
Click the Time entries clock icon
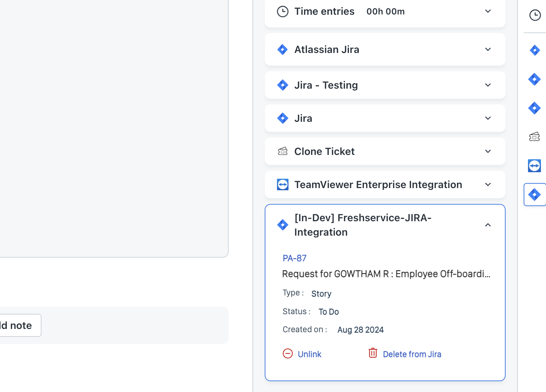click(283, 12)
